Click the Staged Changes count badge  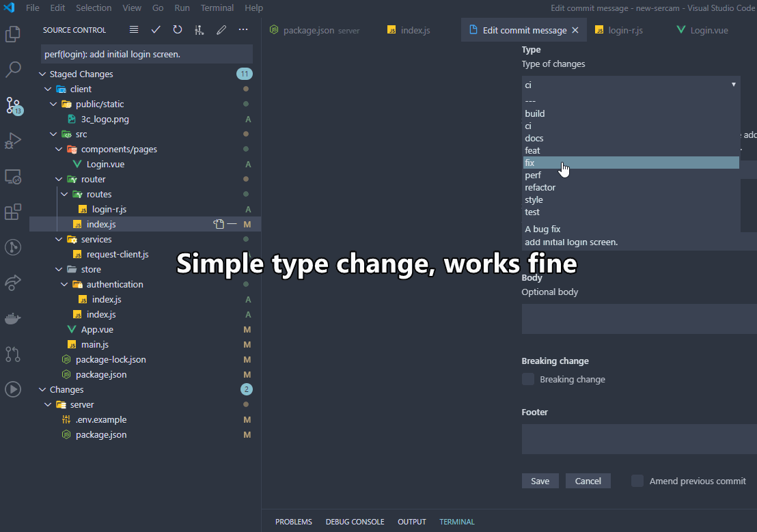[x=245, y=73]
